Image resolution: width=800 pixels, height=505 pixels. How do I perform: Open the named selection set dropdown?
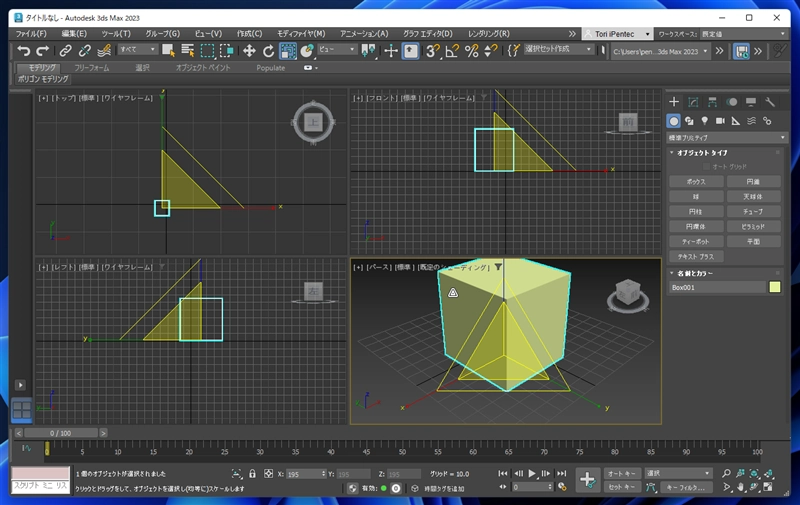point(558,49)
